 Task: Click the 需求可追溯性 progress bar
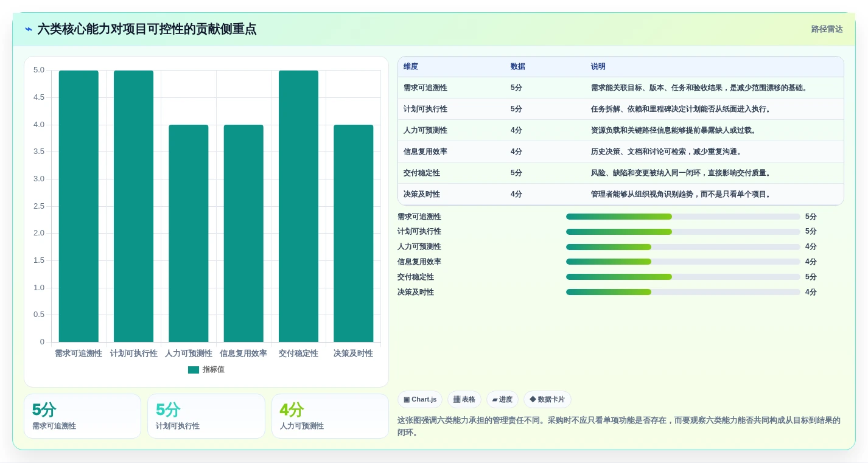pos(683,217)
